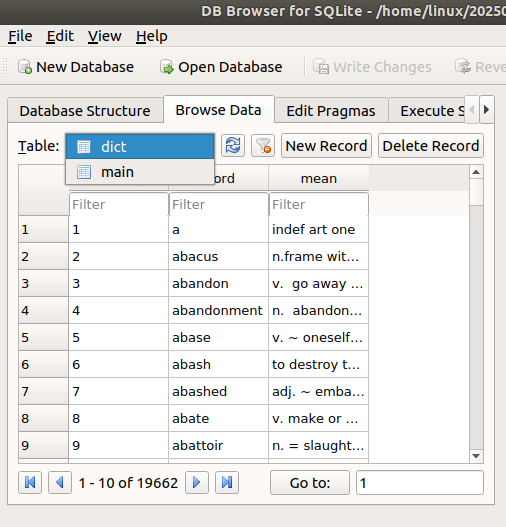Click the vertical scrollbar thumb
This screenshot has width=506, height=527.
(x=476, y=192)
